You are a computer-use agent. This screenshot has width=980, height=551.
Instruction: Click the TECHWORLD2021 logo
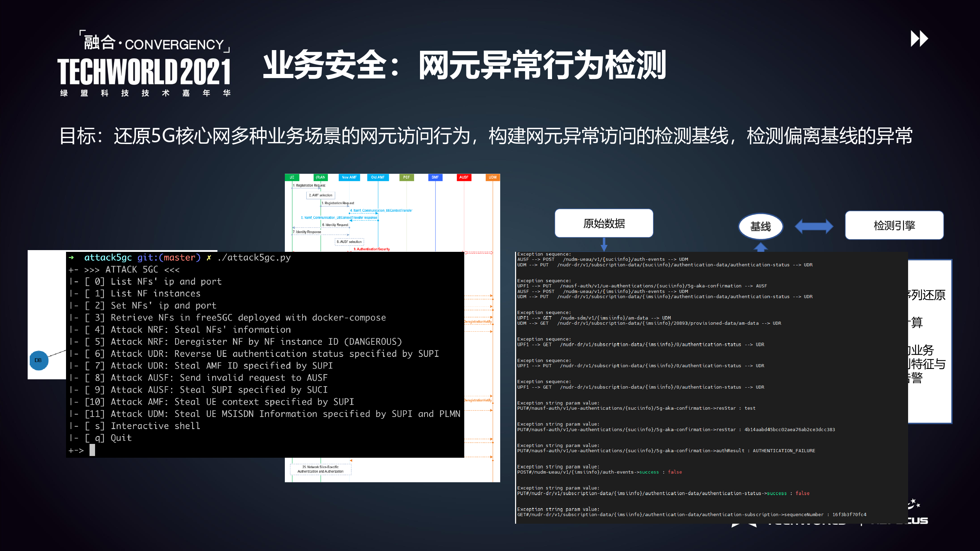tap(144, 71)
